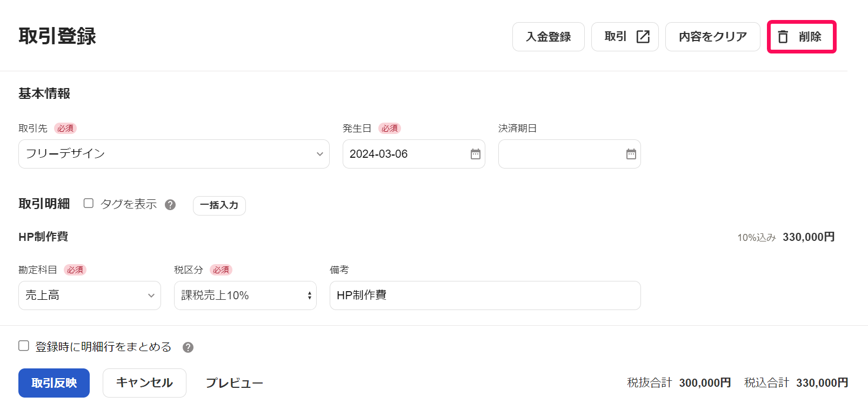Click help icon beside 登録時に明細行をまとめる
This screenshot has height=410, width=868.
click(188, 347)
